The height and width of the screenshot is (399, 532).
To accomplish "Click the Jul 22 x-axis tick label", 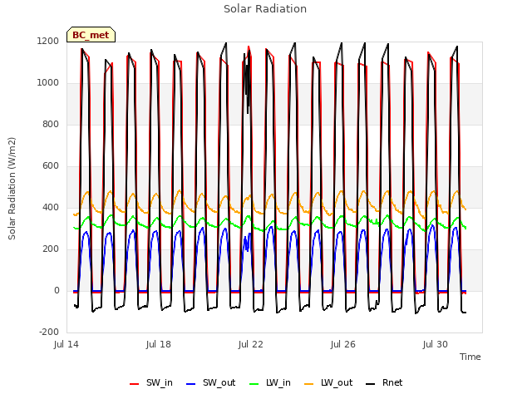I will click(x=251, y=344).
